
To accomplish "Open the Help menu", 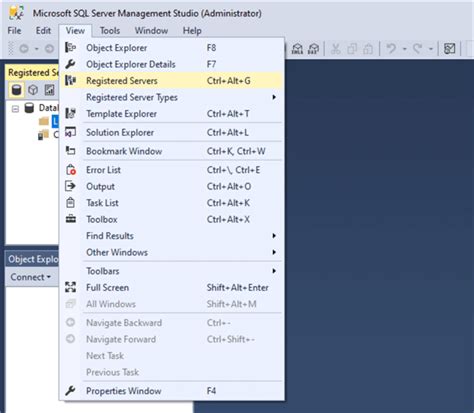I will [x=192, y=31].
